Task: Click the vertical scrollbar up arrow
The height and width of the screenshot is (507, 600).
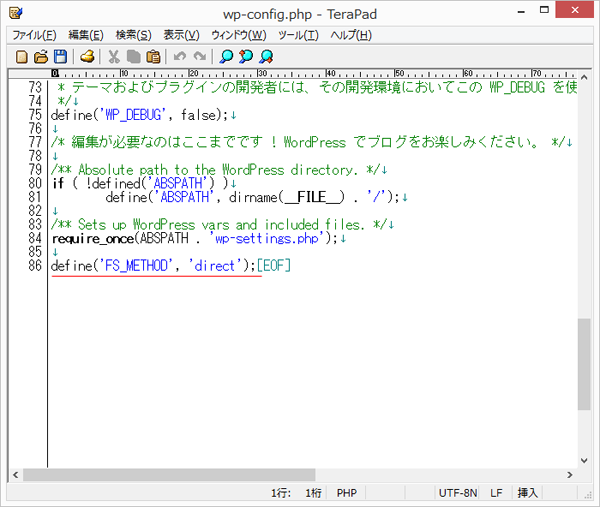Action: (x=584, y=78)
